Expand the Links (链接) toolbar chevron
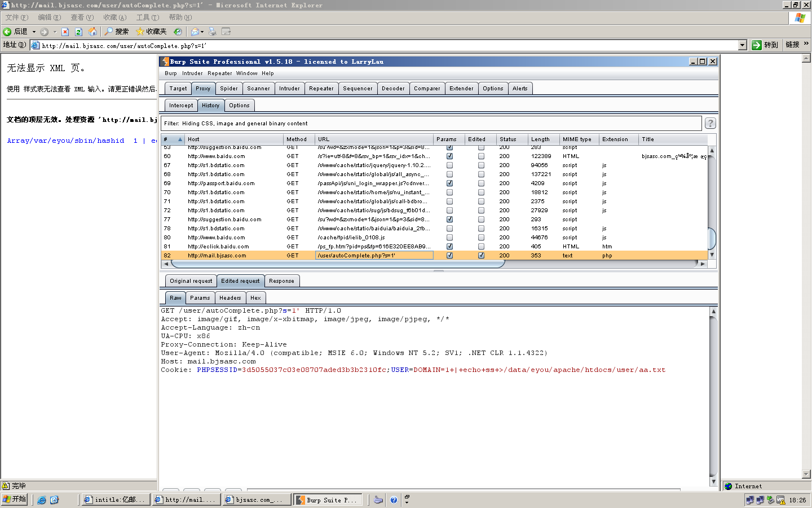The height and width of the screenshot is (508, 812). point(806,43)
